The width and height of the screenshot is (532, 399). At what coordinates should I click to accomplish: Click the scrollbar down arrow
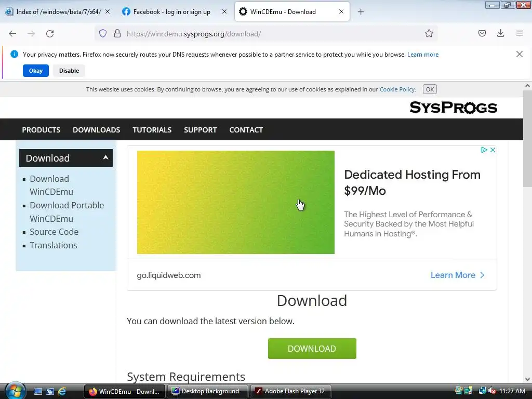[x=527, y=379]
